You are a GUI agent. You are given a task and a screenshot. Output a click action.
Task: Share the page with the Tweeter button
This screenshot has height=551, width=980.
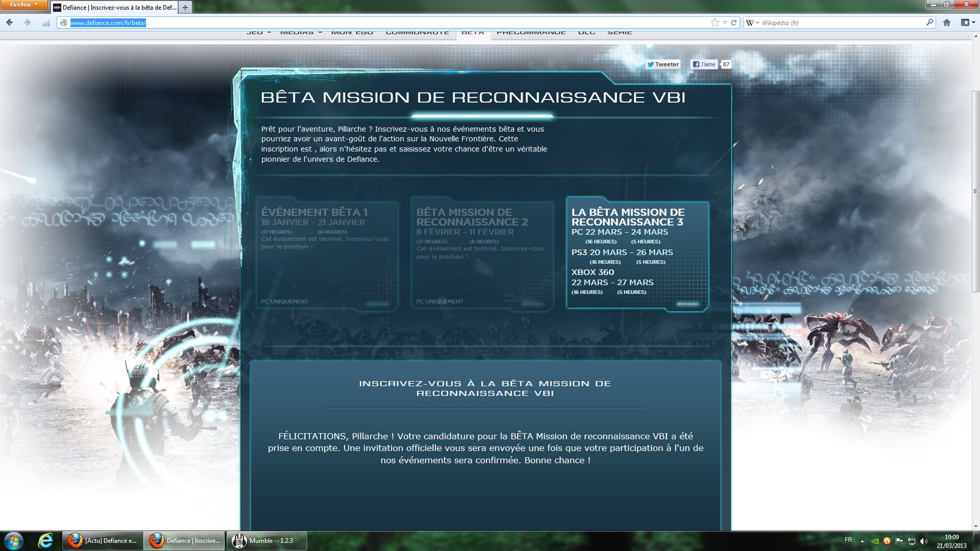663,64
